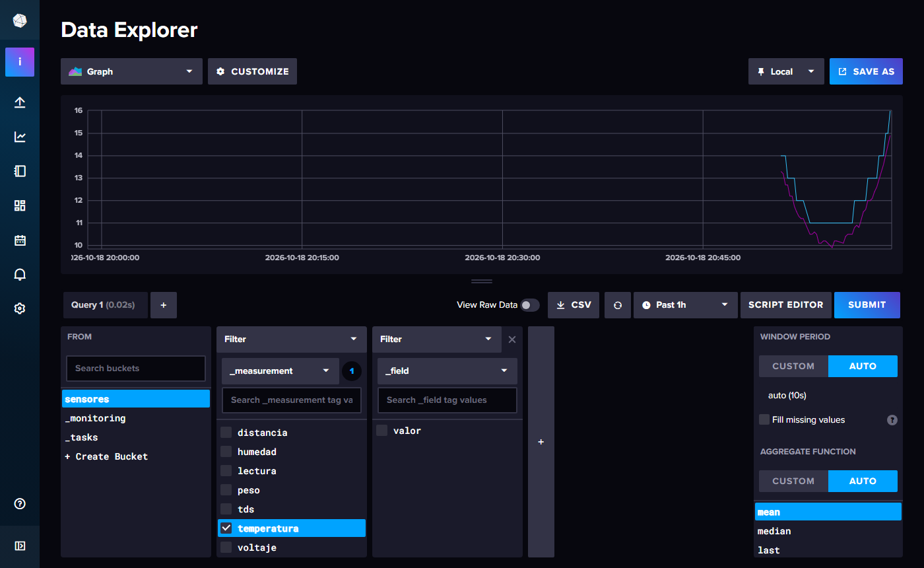Toggle View Raw Data switch
The width and height of the screenshot is (924, 568).
(x=530, y=305)
